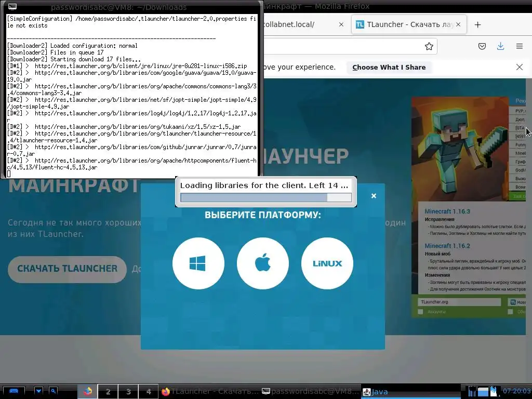Choose the Apple macOS platform icon
Image resolution: width=532 pixels, height=399 pixels.
[x=262, y=263]
